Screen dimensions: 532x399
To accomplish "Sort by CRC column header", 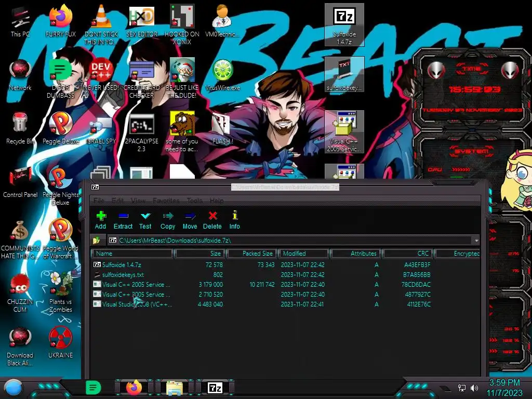I will (408, 254).
